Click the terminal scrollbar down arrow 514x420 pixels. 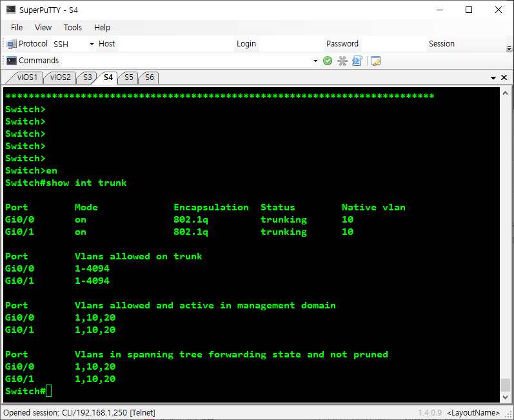pyautogui.click(x=505, y=397)
